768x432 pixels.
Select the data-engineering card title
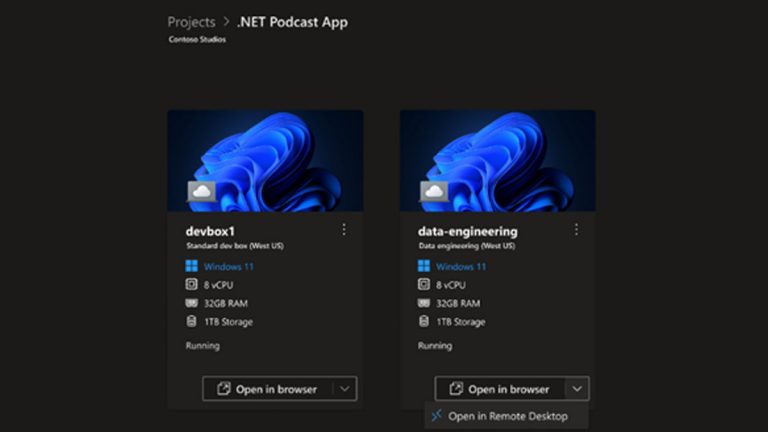[468, 231]
